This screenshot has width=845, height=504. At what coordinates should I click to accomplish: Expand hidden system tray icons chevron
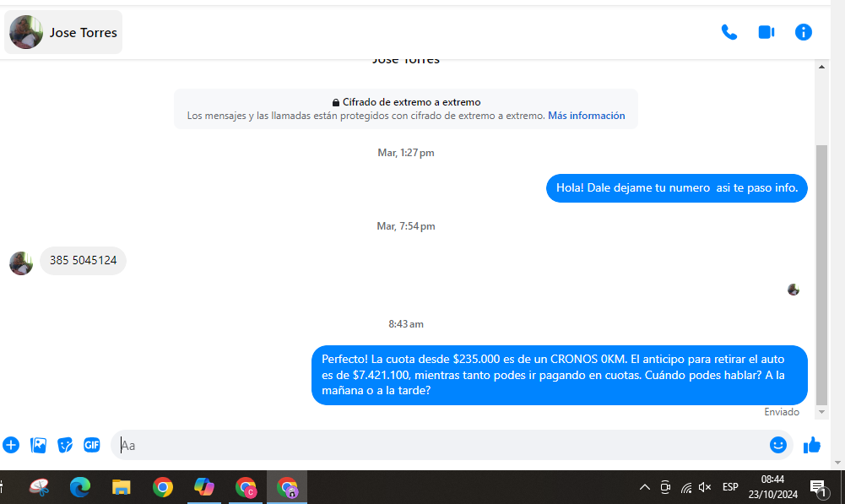[x=644, y=487]
